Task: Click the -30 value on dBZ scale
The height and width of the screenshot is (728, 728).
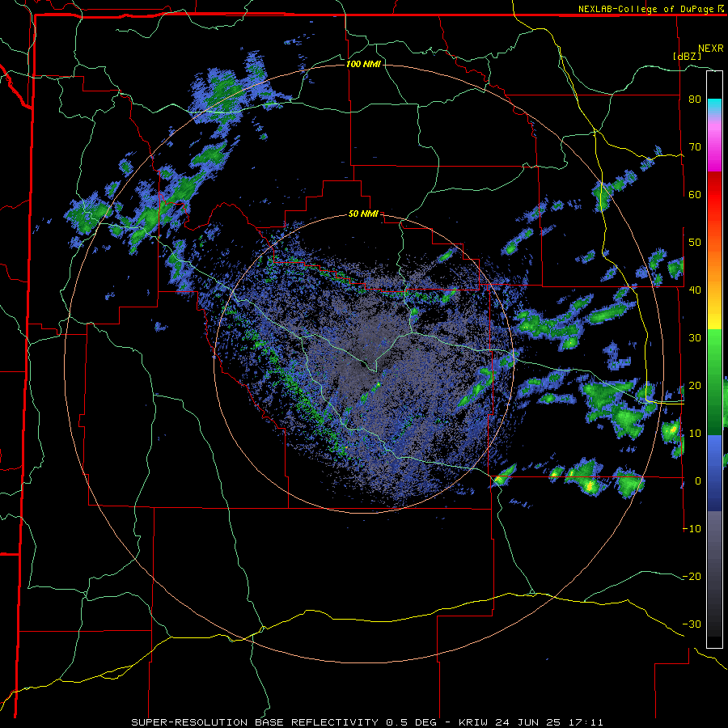Action: tap(692, 624)
